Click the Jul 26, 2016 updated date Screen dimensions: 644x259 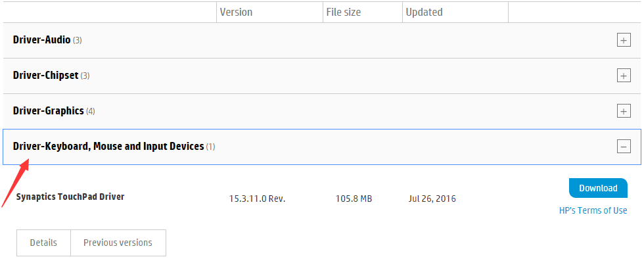tap(432, 199)
